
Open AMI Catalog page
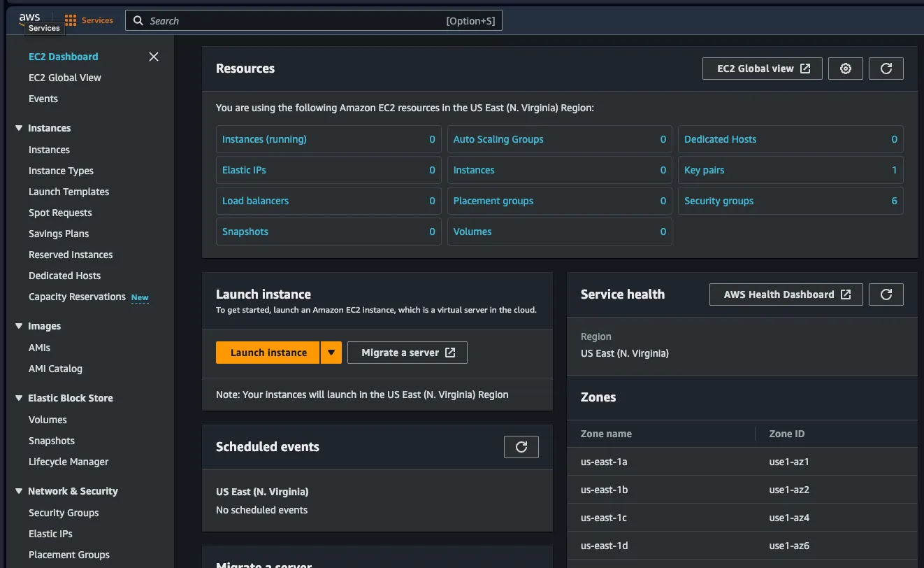coord(55,369)
